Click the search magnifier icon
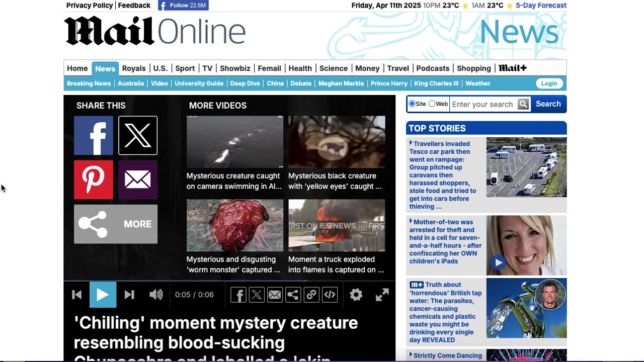This screenshot has height=362, width=644. point(523,104)
